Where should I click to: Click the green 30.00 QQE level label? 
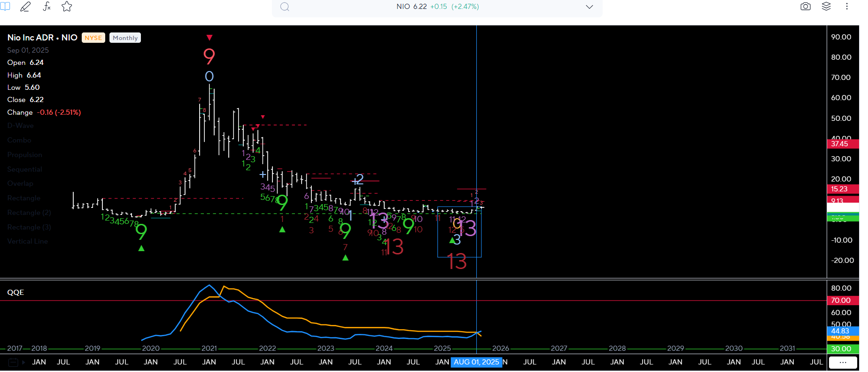843,349
